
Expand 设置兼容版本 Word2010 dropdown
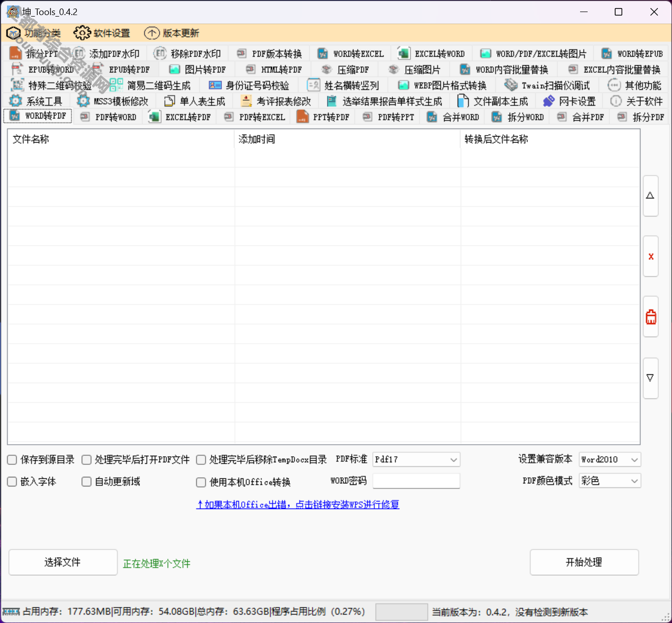(610, 460)
